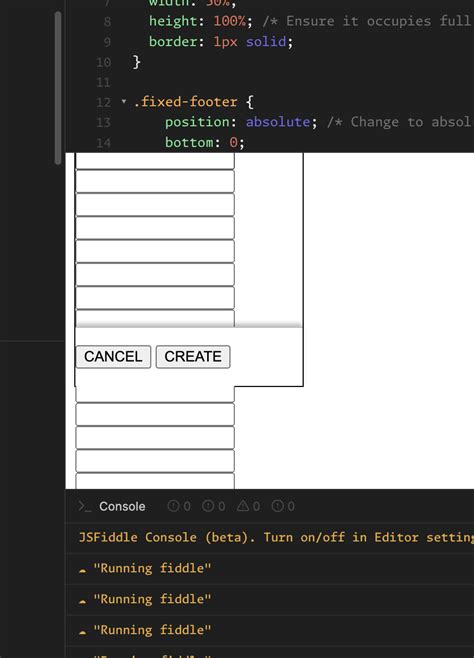Viewport: 474px width, 658px height.
Task: Click the warning triangle counter in Console bar
Action: pos(248,506)
